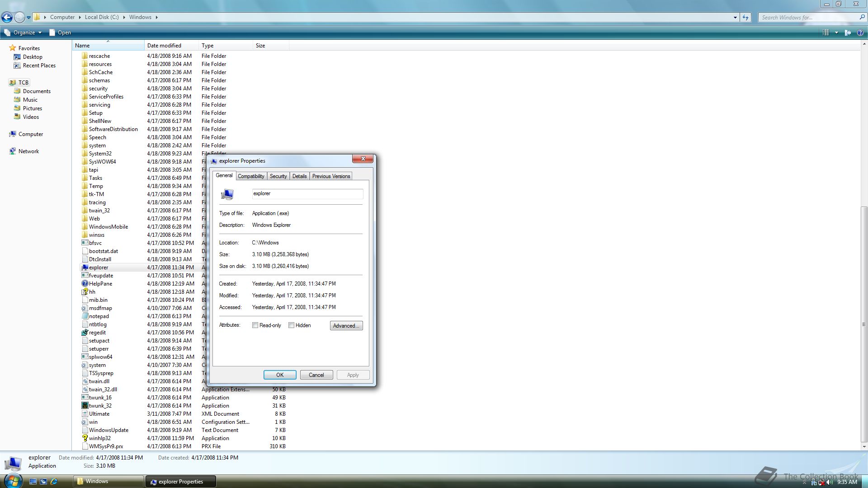This screenshot has width=868, height=488.
Task: Select the msdfmap file icon
Action: point(85,308)
